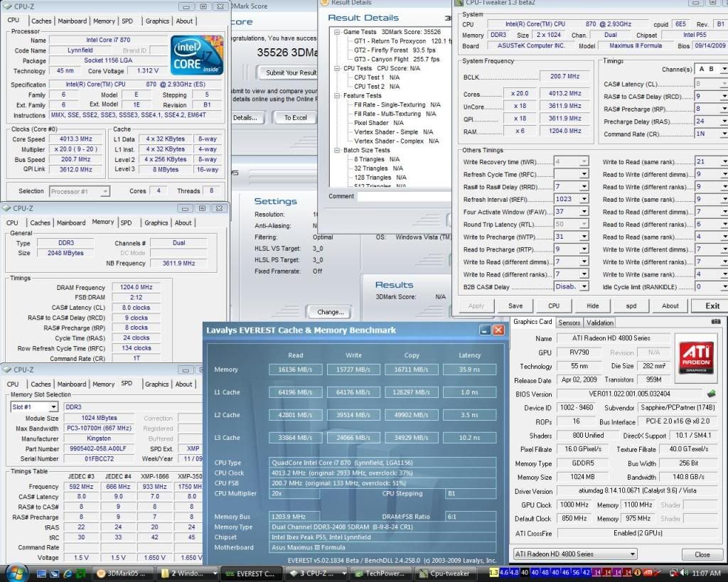Open Cpu-tweaker from the taskbar
Image resolution: width=728 pixels, height=582 pixels.
tap(445, 573)
